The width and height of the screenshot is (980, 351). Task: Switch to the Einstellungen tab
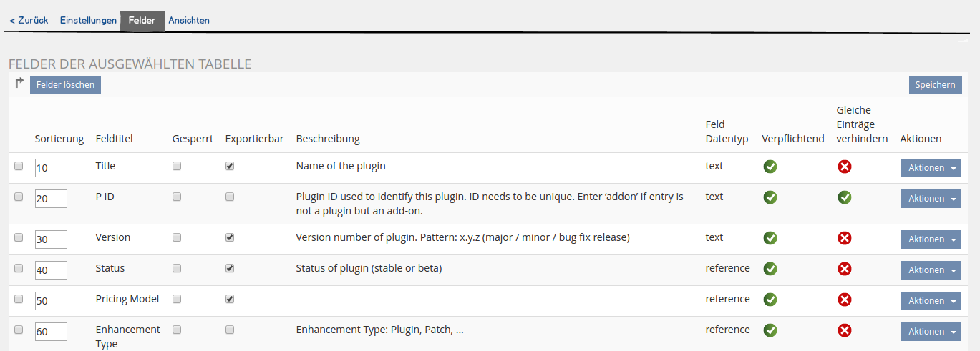(x=88, y=21)
